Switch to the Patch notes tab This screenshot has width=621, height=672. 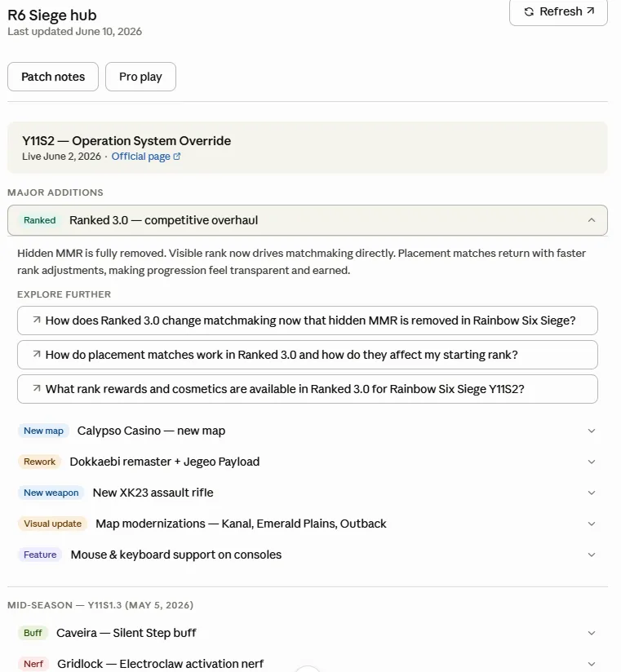tap(53, 77)
